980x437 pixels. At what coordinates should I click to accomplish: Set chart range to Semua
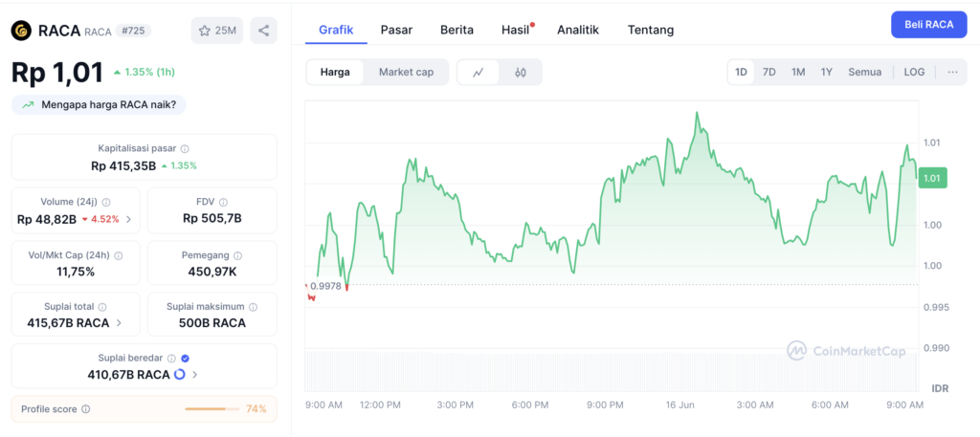[865, 72]
